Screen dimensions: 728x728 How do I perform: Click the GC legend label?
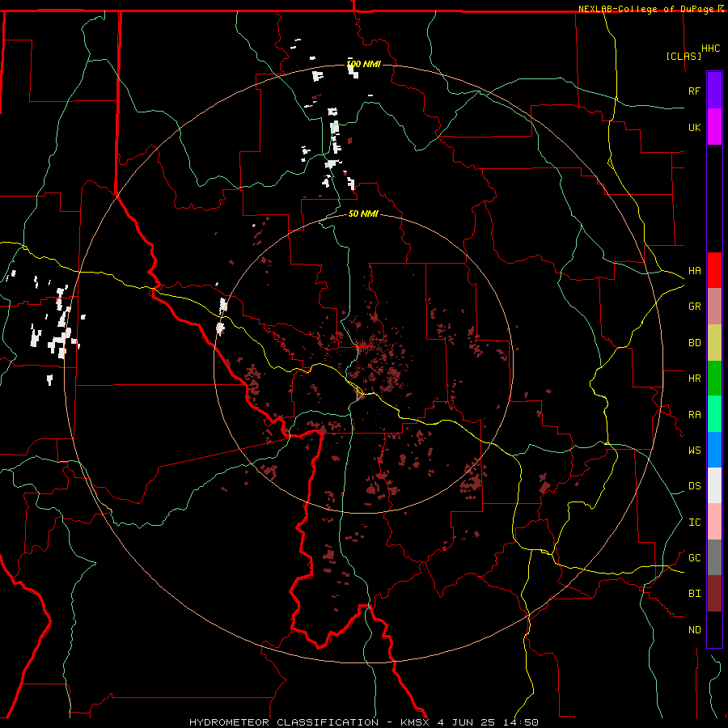click(694, 558)
